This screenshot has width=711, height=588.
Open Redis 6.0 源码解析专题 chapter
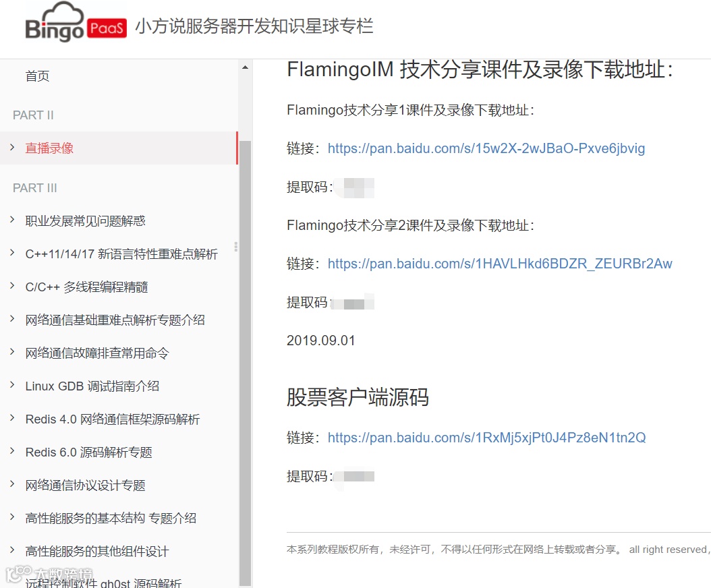tap(89, 452)
